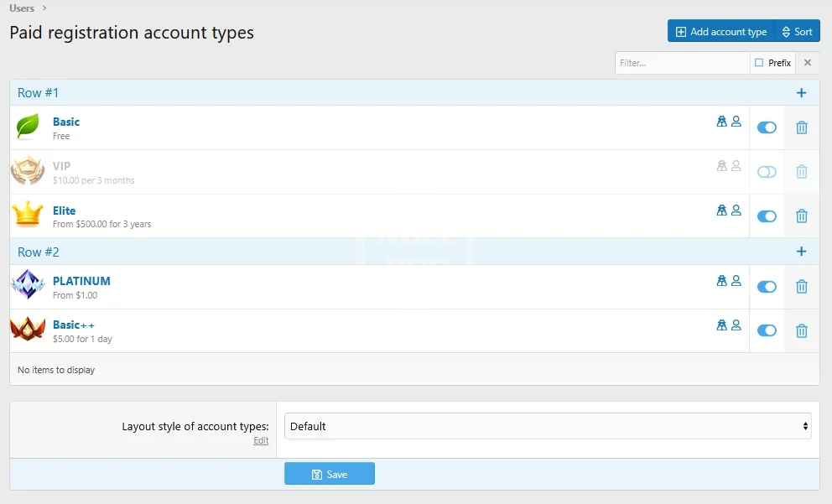Check the Prefix checkbox
This screenshot has width=832, height=504.
759,63
